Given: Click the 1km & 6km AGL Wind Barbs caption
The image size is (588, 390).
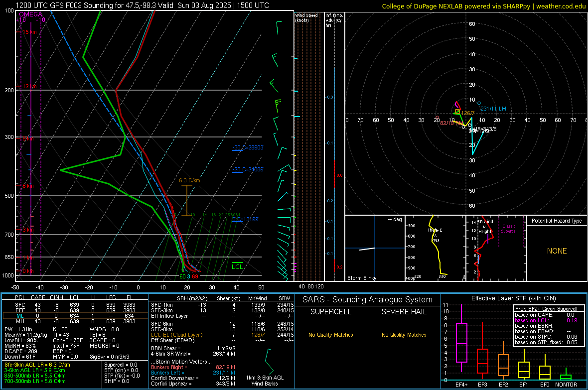Looking at the screenshot, I should 265,381.
